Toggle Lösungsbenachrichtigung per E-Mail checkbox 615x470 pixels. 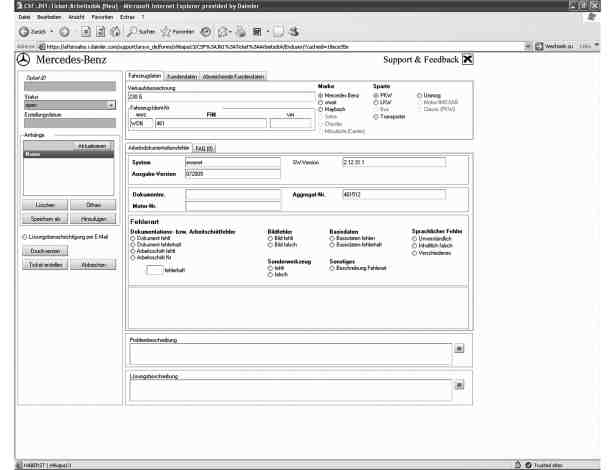tap(25, 237)
